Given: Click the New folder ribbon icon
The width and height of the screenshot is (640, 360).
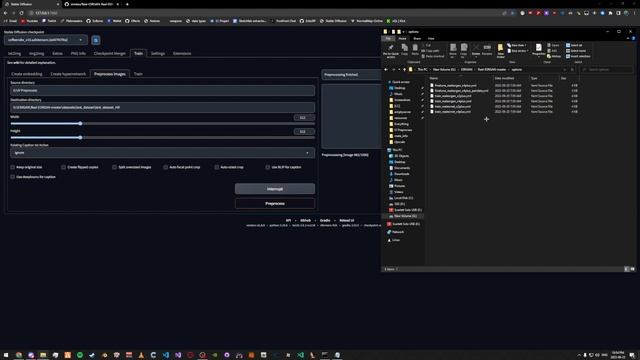Looking at the screenshot, I should [500, 51].
